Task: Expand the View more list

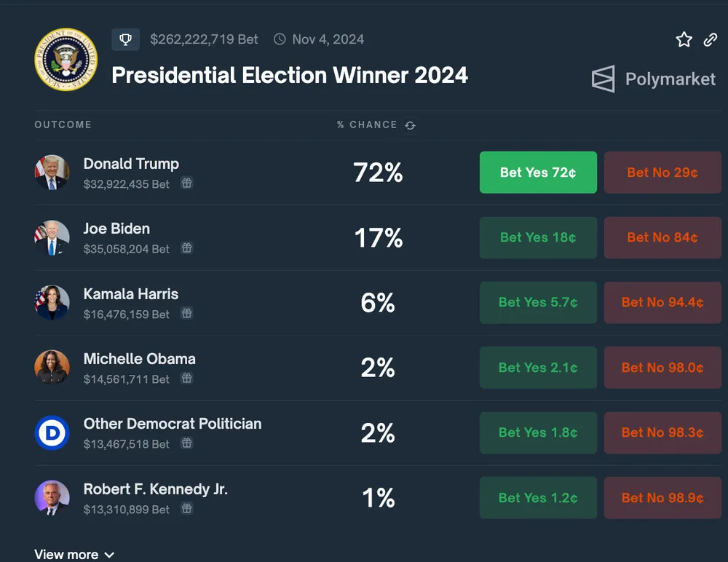Action: pos(74,554)
